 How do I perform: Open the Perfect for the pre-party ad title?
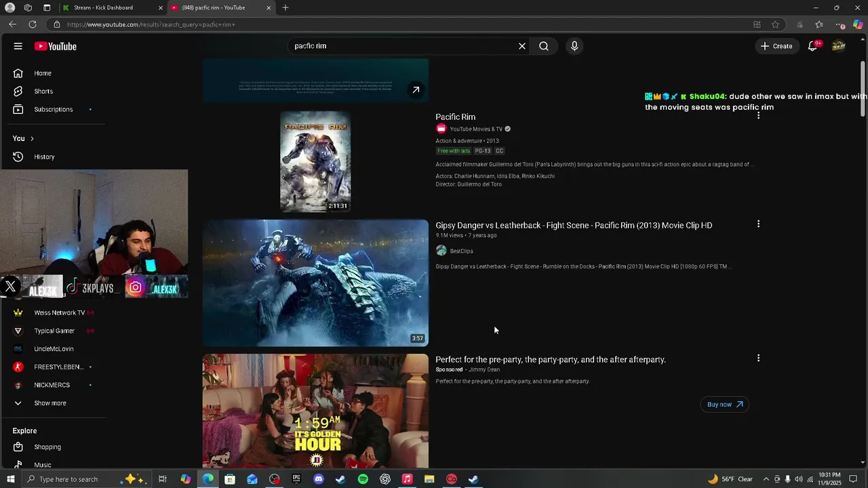[x=551, y=360]
